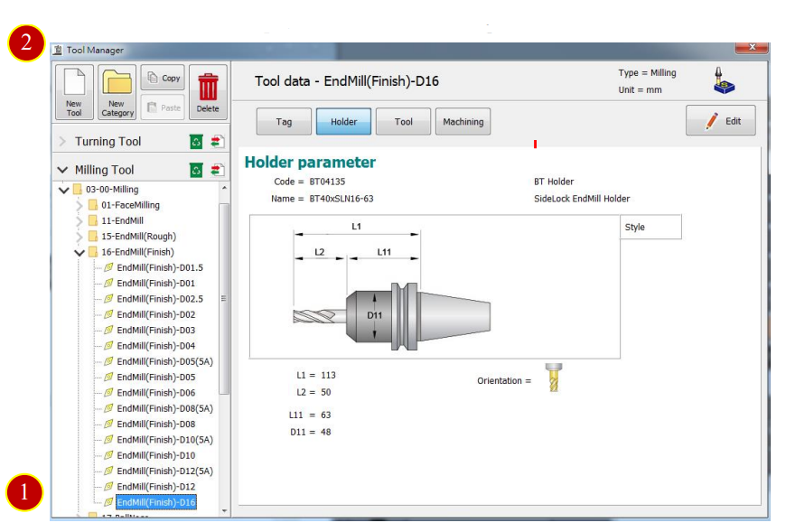Select the 11-EndMill folder label
The width and height of the screenshot is (795, 532).
pyautogui.click(x=122, y=221)
